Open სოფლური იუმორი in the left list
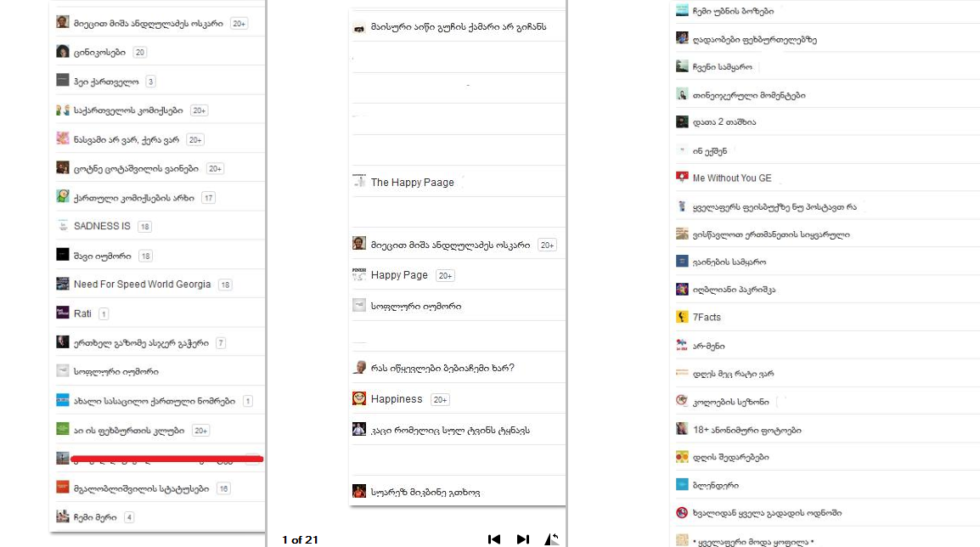The height and width of the screenshot is (547, 980). [116, 371]
